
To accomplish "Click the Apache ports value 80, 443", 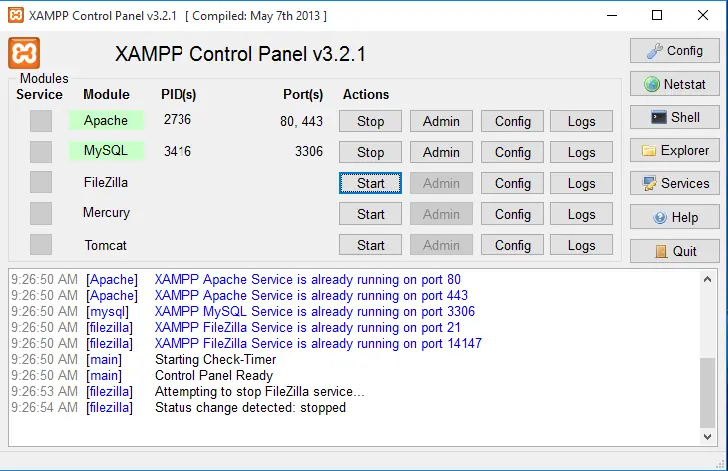I will click(301, 121).
